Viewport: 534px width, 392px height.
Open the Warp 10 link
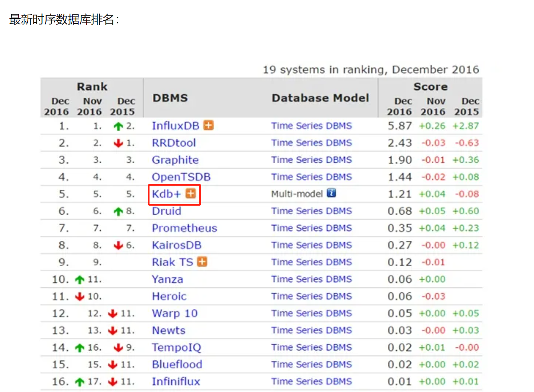(175, 314)
